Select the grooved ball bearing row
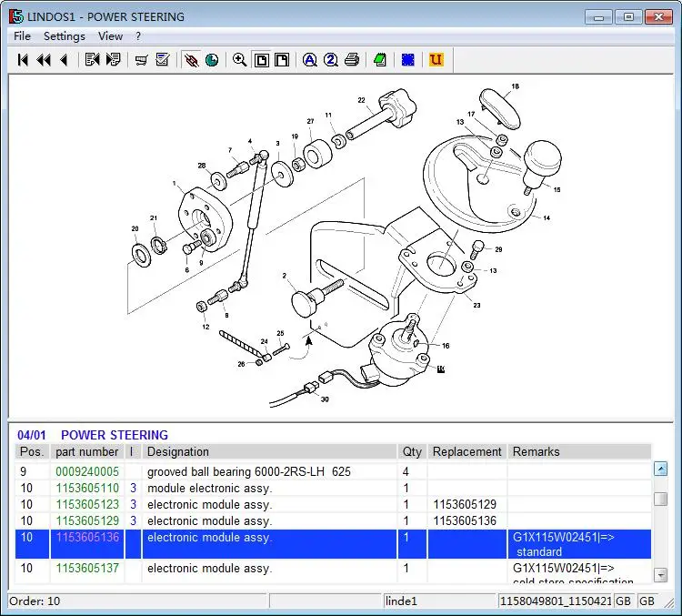Viewport: 682px width, 616px height. pos(248,472)
